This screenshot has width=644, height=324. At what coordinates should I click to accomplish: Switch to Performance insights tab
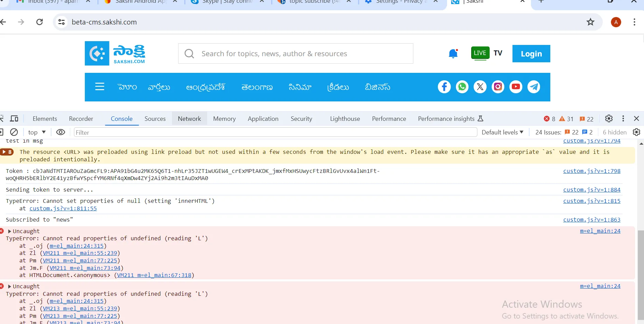click(x=450, y=118)
